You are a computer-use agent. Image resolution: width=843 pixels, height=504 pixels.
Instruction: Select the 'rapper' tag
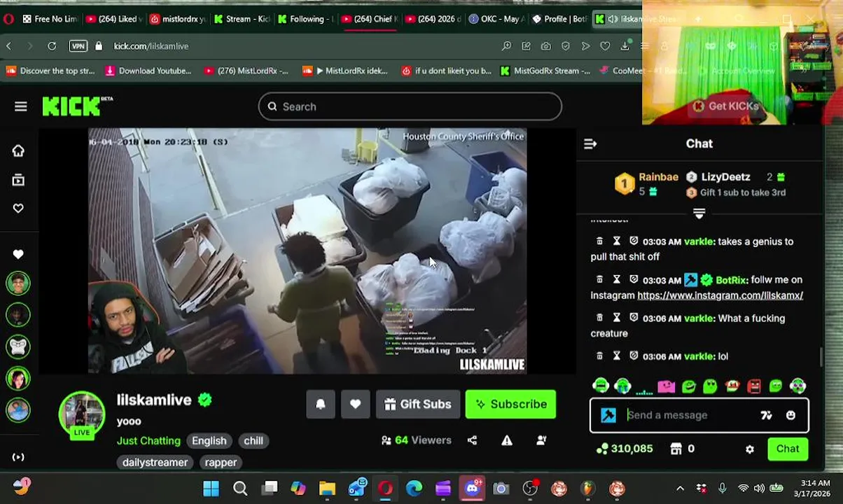(x=221, y=462)
